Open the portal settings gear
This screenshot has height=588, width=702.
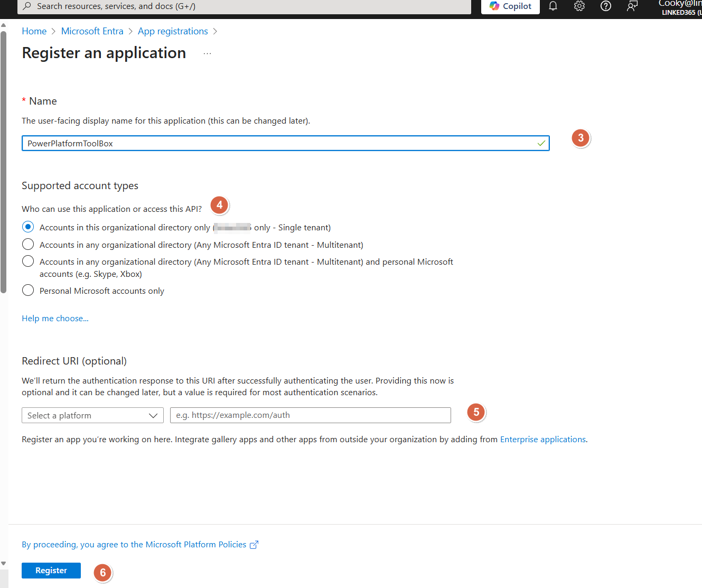pos(579,6)
